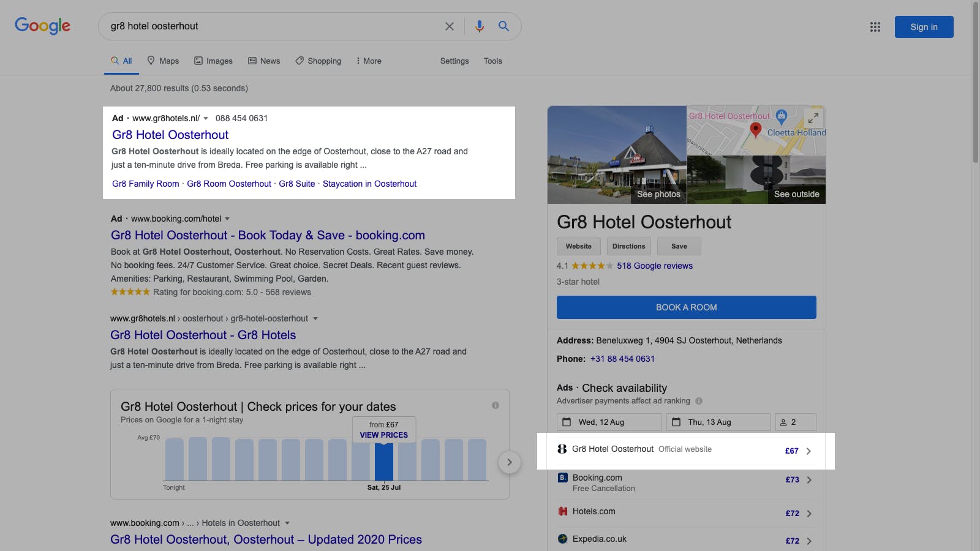Select the All results tab
This screenshot has width=980, height=551.
121,61
